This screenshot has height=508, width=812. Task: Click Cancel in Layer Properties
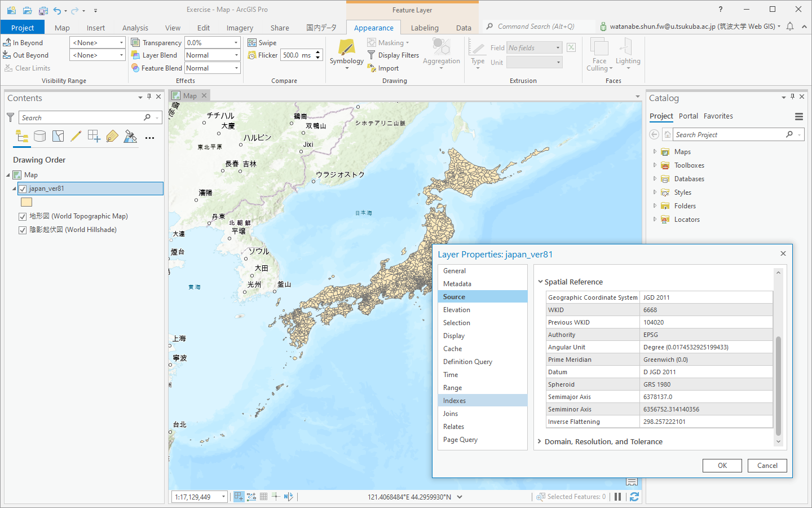pos(767,466)
